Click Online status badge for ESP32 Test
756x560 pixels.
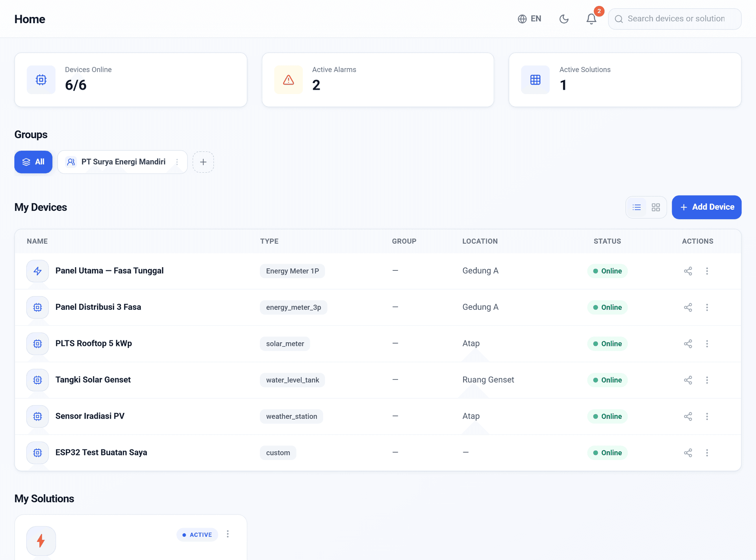607,453
